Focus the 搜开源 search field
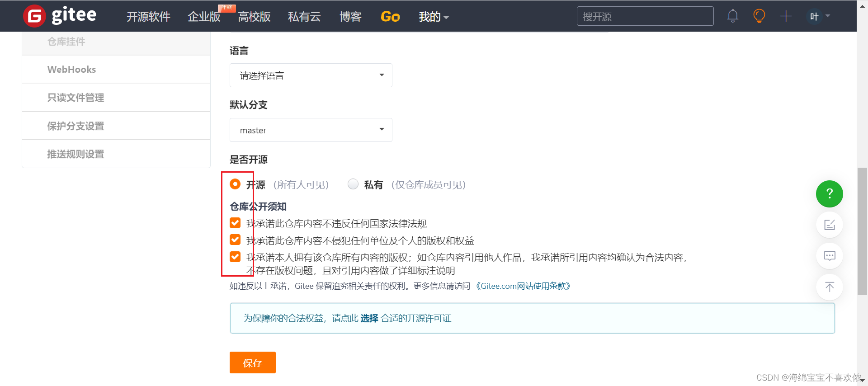The width and height of the screenshot is (868, 386). 645,16
